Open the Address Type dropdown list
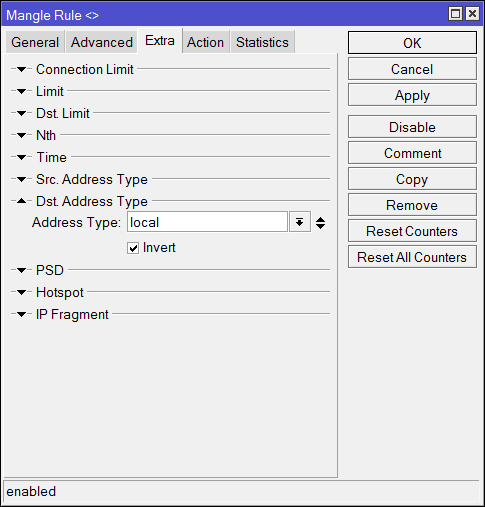485x507 pixels. [300, 222]
